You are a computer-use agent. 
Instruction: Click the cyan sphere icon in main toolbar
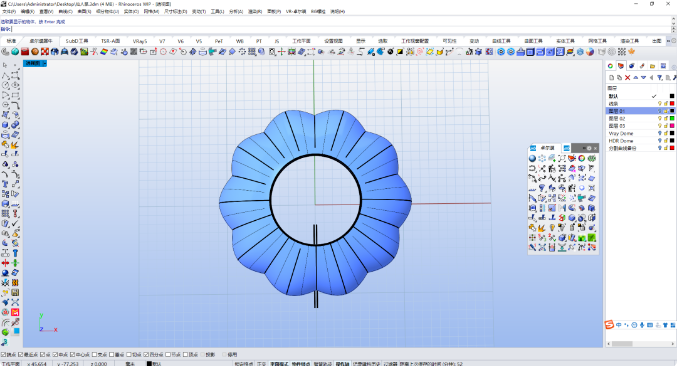(x=15, y=52)
